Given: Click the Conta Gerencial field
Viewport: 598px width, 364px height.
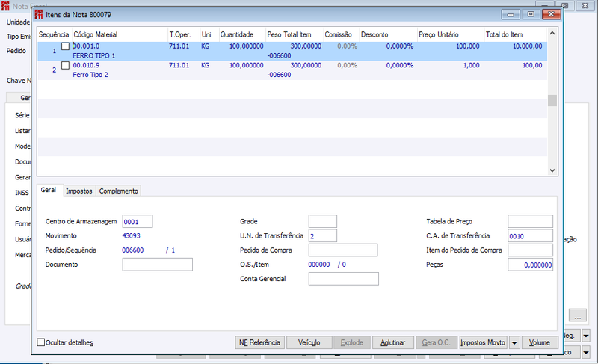Looking at the screenshot, I should click(343, 279).
